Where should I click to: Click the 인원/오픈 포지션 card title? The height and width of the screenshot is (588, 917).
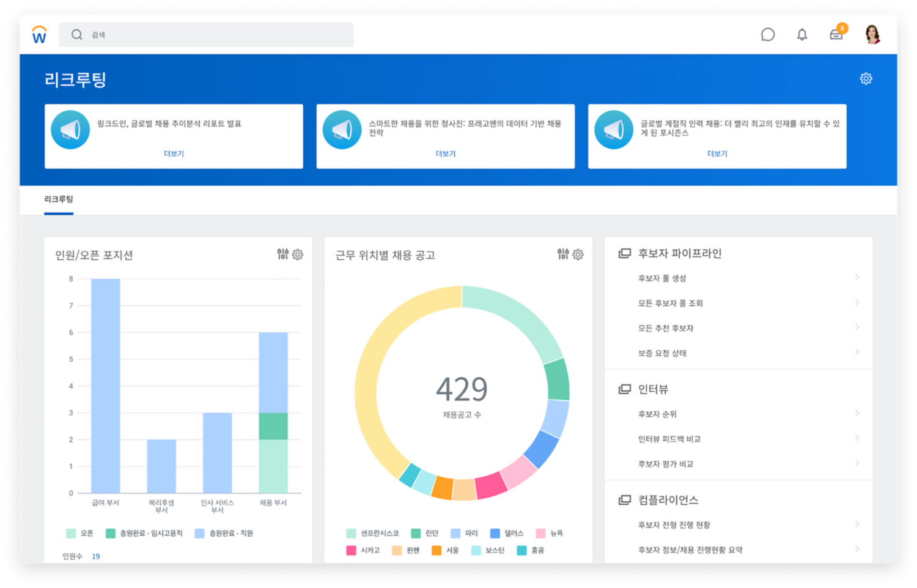click(x=94, y=255)
